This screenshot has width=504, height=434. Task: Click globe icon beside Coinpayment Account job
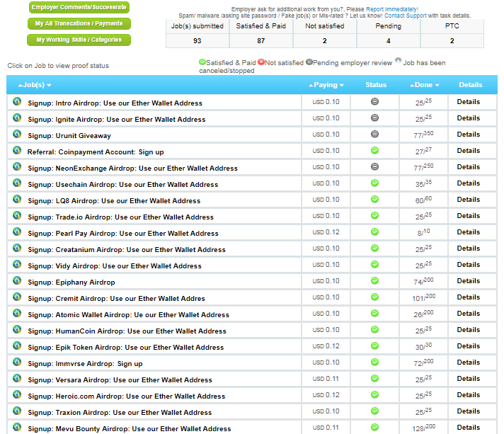pyautogui.click(x=17, y=151)
